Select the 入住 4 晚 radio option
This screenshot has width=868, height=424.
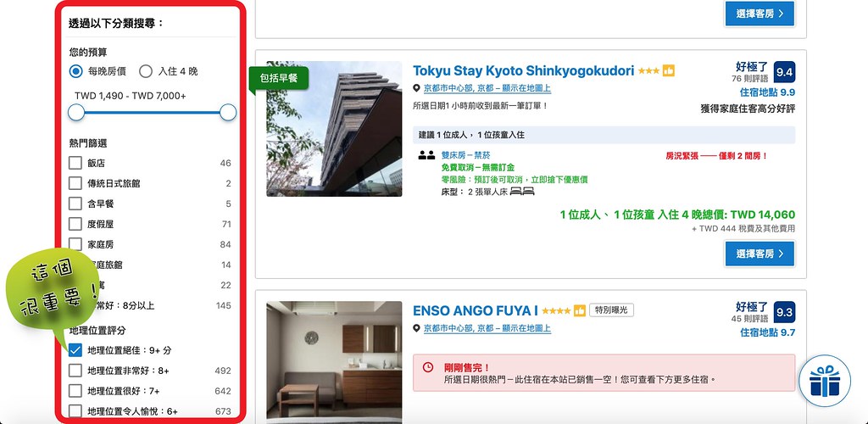tap(146, 72)
